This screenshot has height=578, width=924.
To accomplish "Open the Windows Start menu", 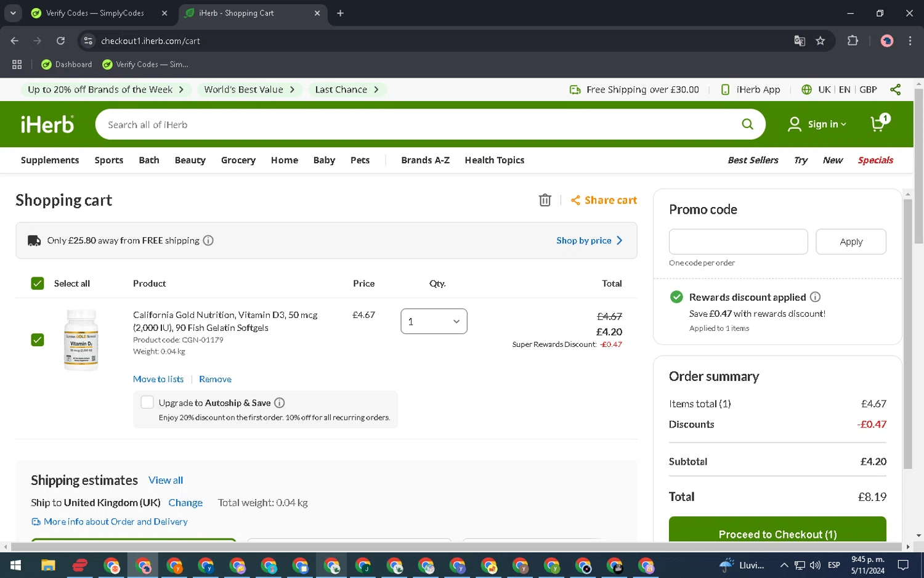I will coord(16,565).
